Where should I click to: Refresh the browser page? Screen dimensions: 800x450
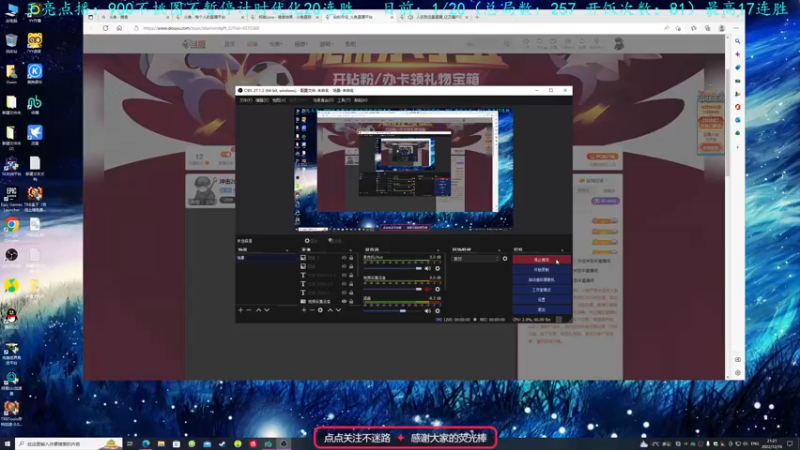tap(106, 28)
